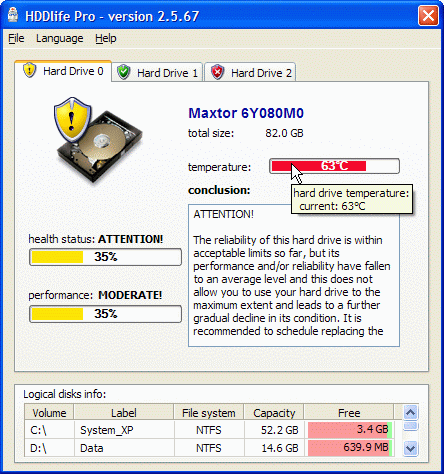Image resolution: width=444 pixels, height=474 pixels.
Task: Open the Language menu
Action: [x=60, y=38]
